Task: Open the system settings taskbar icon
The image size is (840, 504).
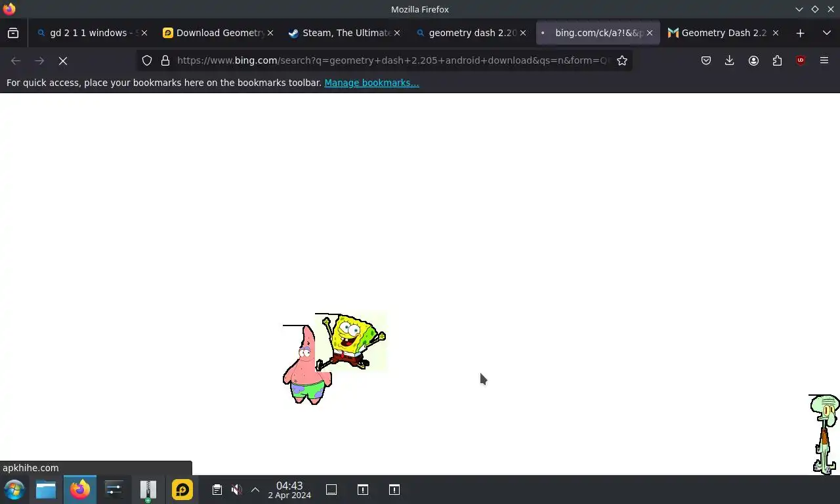Action: [114, 490]
